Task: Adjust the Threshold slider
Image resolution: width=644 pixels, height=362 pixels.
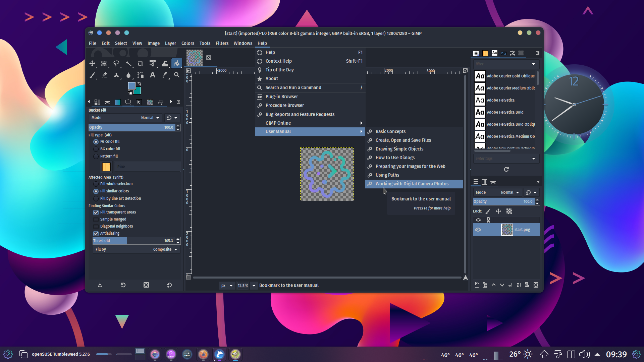Action: 134,241
